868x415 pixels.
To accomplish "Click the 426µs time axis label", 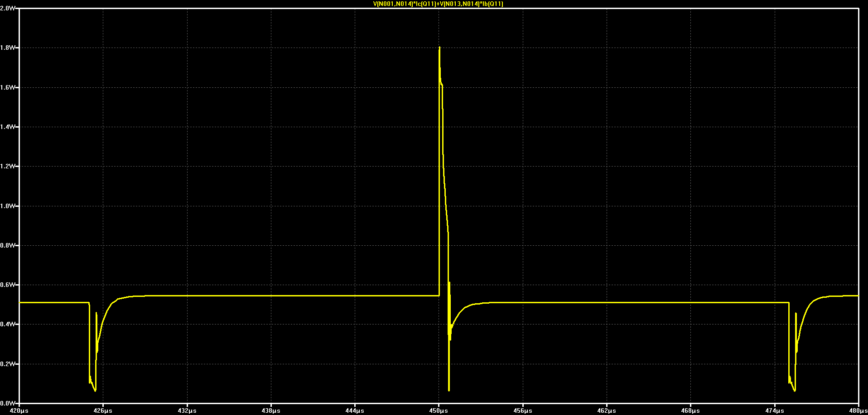I will click(x=103, y=411).
